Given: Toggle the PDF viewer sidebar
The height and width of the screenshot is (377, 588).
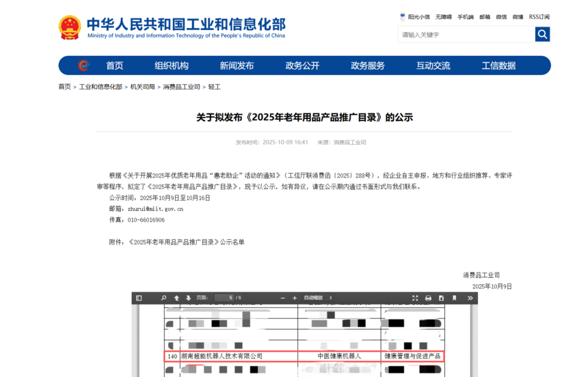Looking at the screenshot, I should coord(139,298).
